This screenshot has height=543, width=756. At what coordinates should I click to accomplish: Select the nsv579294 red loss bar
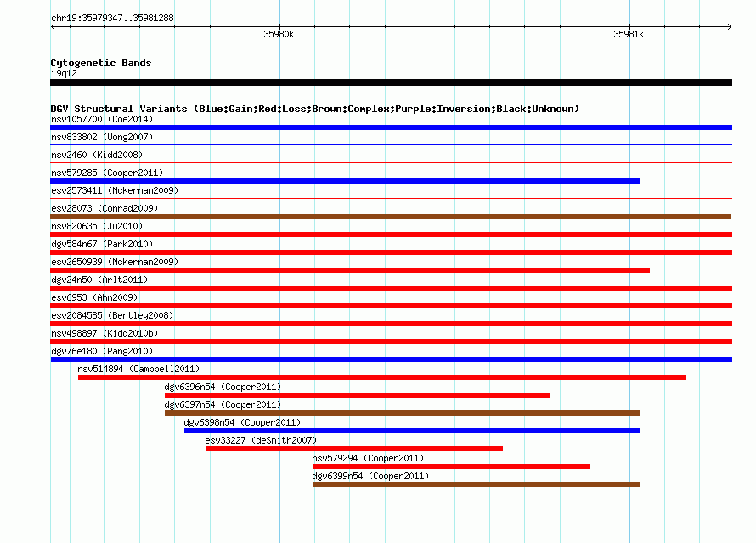click(451, 467)
